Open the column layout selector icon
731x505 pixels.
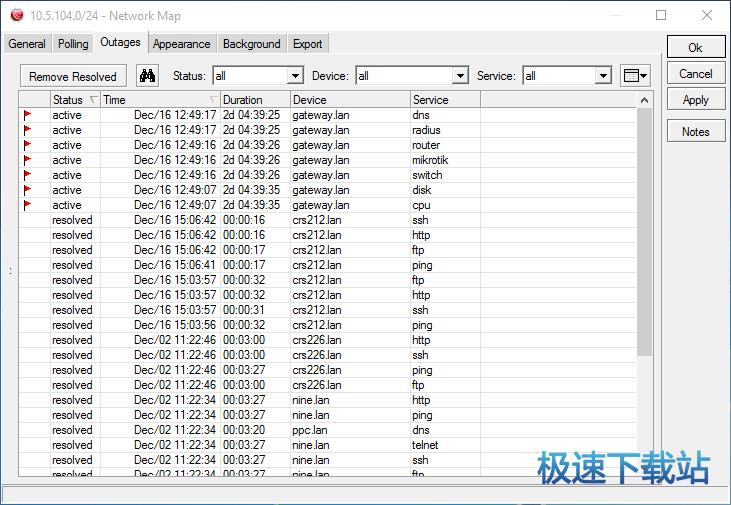(x=634, y=76)
